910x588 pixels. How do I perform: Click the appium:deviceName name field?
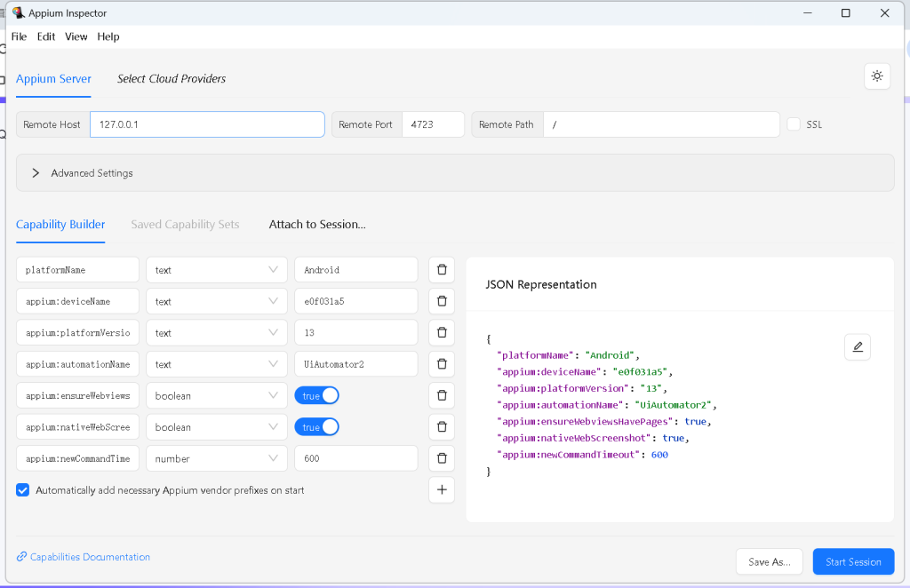pos(78,301)
